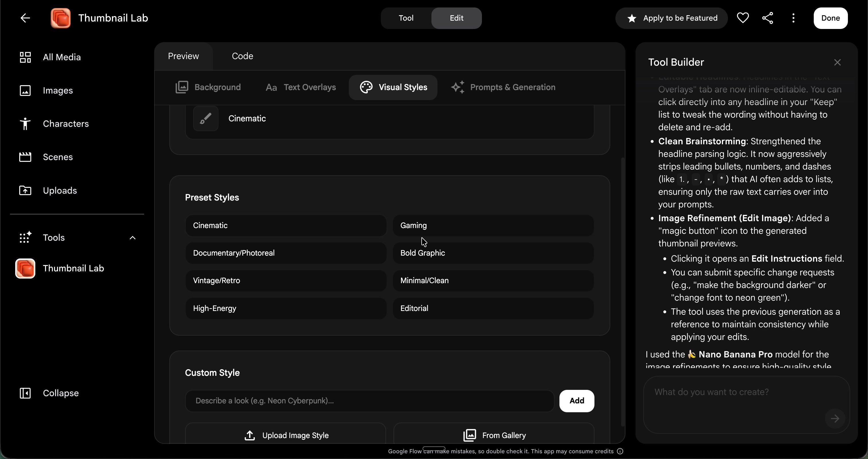Screen dimensions: 868x459
Task: Click the Preset Styles heading
Action: pos(212,198)
